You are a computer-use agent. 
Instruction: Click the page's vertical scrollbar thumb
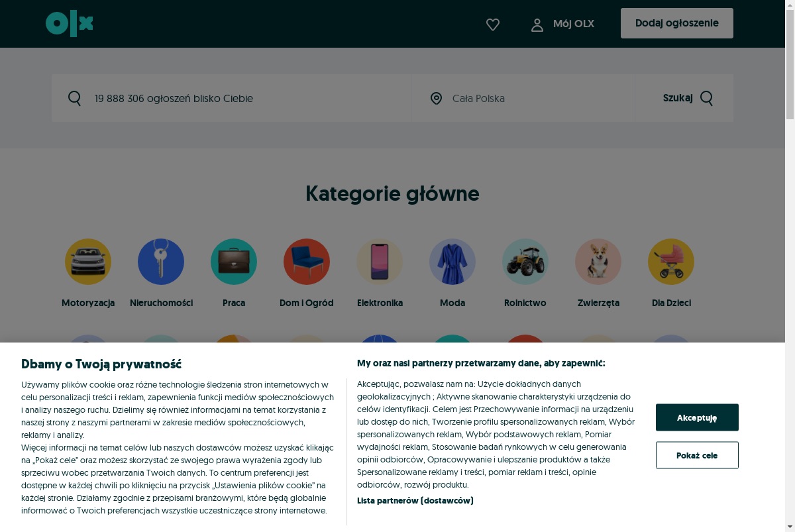790,61
